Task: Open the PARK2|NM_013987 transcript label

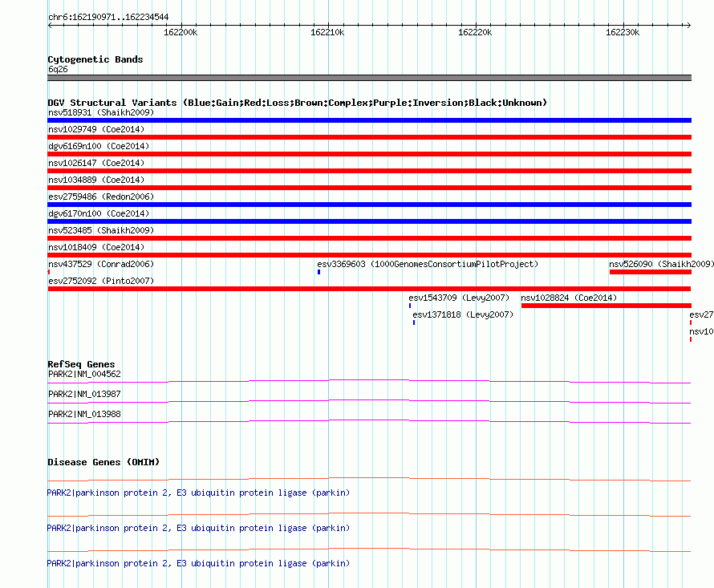Action: click(x=84, y=395)
